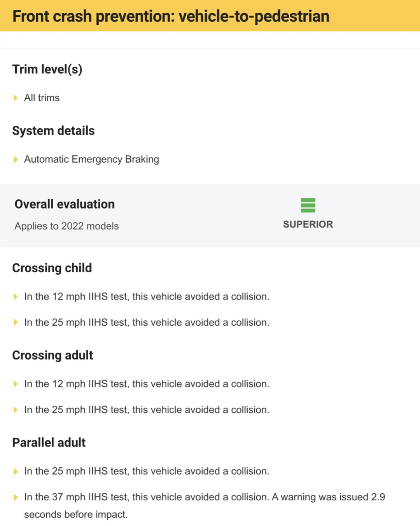Click the Crossing child section heading
The height and width of the screenshot is (526, 420).
52,268
